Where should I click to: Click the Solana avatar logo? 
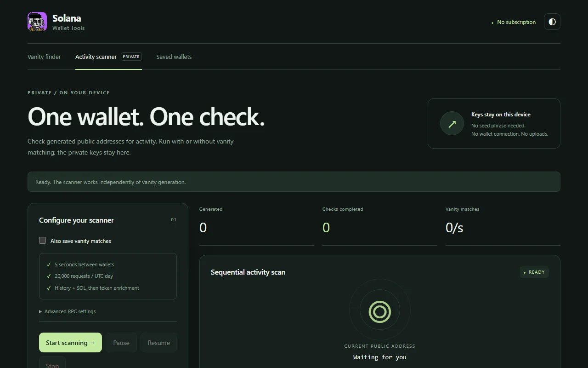point(37,22)
